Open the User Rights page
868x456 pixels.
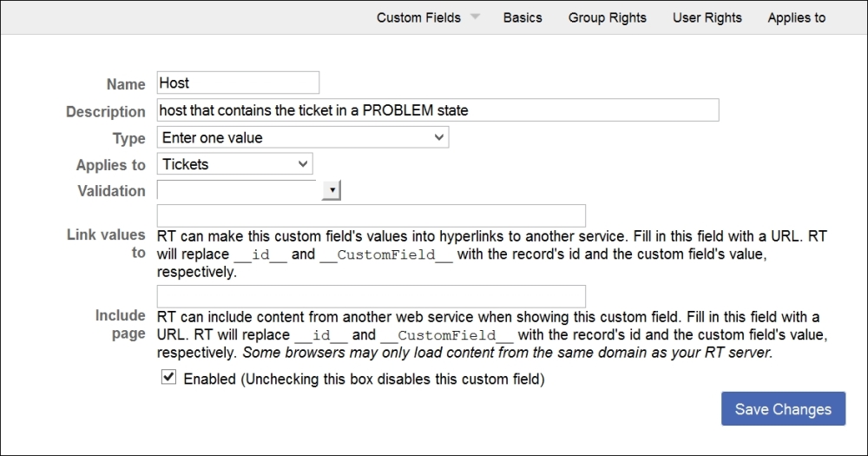pyautogui.click(x=707, y=17)
